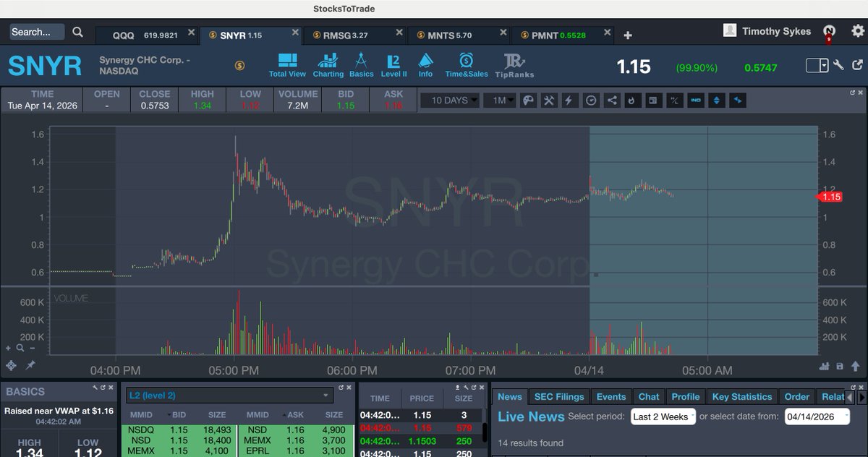Select the Order tab
The width and height of the screenshot is (868, 457).
pos(797,396)
